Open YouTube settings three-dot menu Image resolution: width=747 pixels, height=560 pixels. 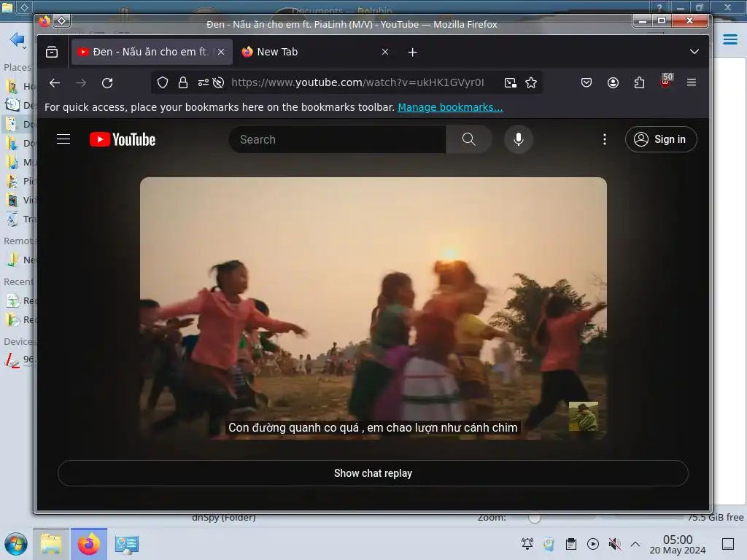(605, 139)
